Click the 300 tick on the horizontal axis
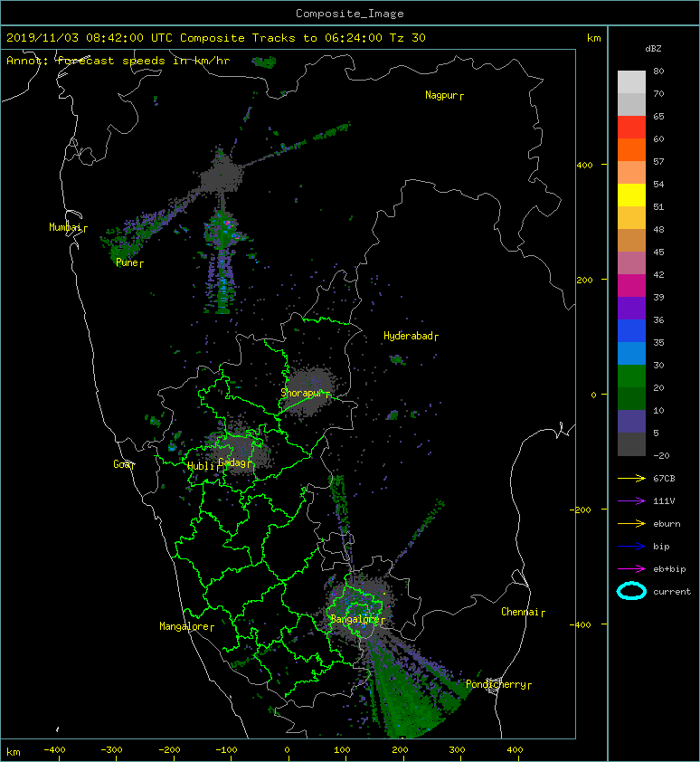This screenshot has width=700, height=762. (457, 750)
